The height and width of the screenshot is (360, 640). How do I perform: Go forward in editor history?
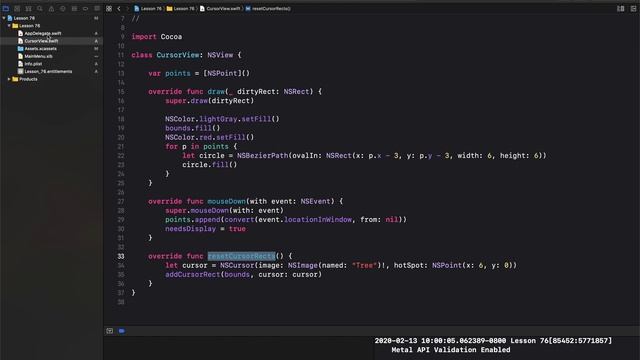click(x=127, y=9)
